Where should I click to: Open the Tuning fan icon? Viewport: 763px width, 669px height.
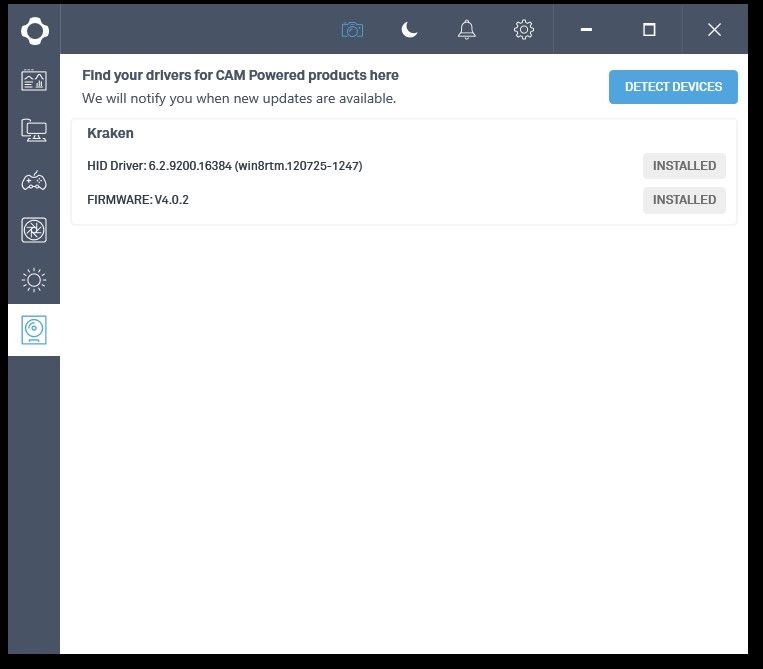click(34, 230)
